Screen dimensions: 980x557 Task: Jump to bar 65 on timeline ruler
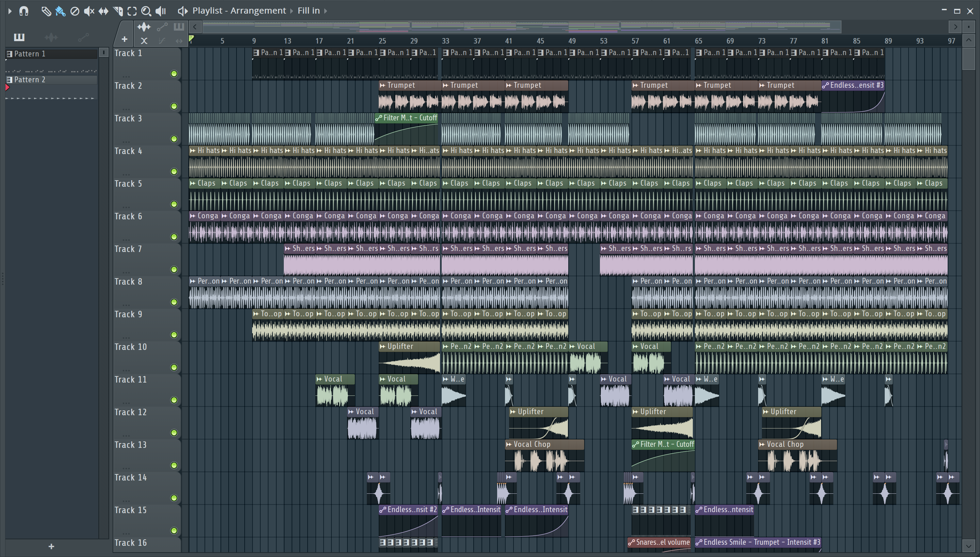click(699, 41)
